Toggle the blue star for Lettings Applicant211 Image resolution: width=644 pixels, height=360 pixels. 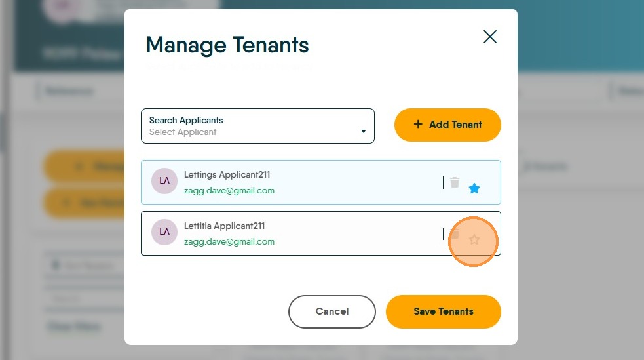click(474, 189)
